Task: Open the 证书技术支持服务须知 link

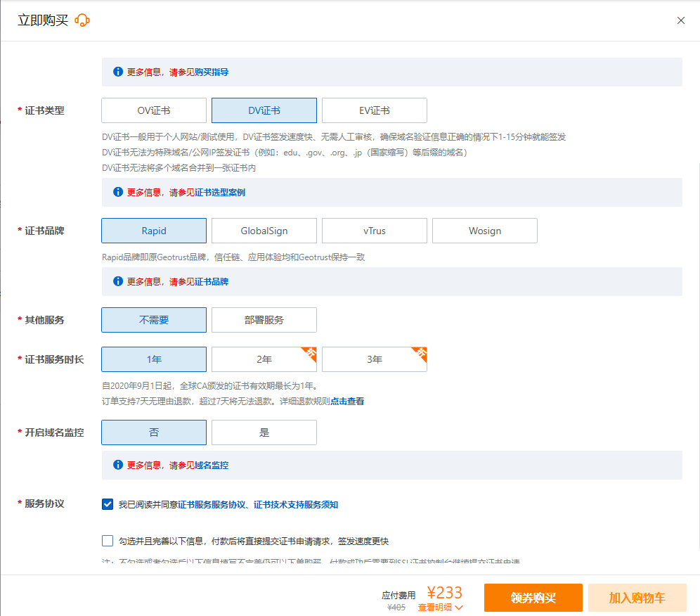Action: tap(296, 505)
